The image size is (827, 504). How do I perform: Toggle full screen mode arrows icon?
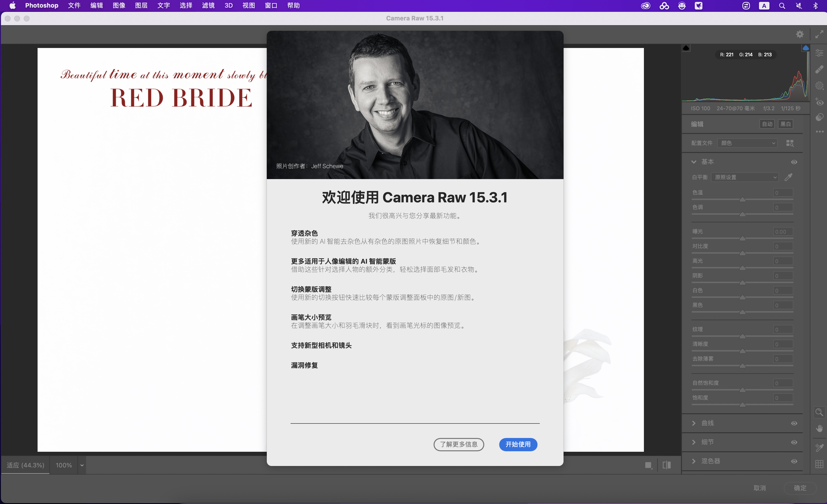pyautogui.click(x=819, y=34)
